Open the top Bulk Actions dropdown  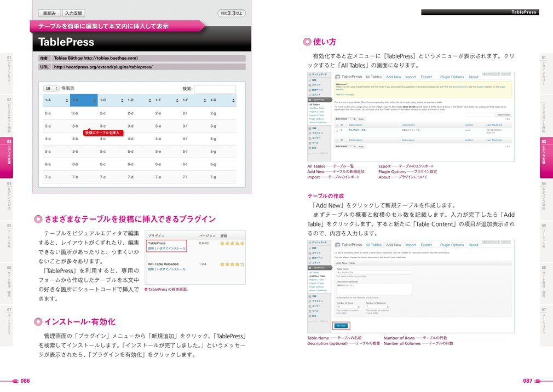(x=345, y=119)
